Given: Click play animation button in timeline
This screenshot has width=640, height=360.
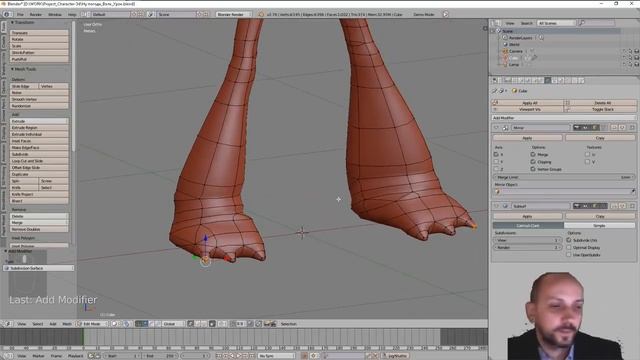Looking at the screenshot, I should pyautogui.click(x=239, y=356).
